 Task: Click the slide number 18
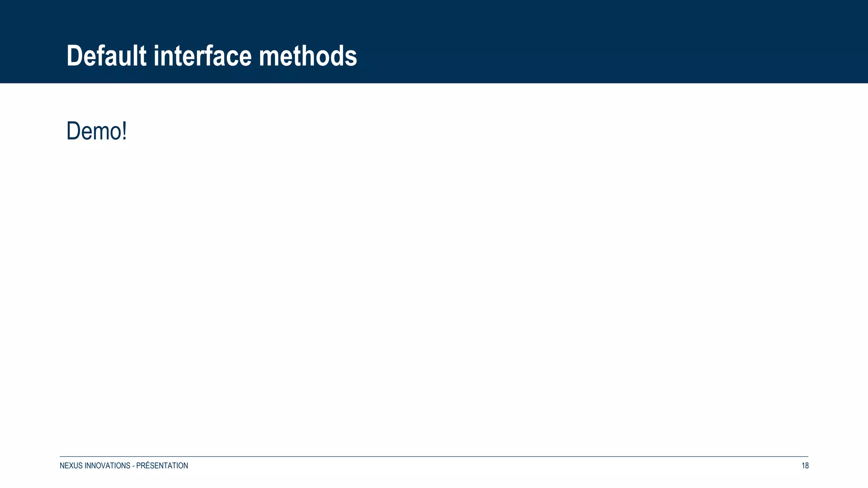point(805,466)
